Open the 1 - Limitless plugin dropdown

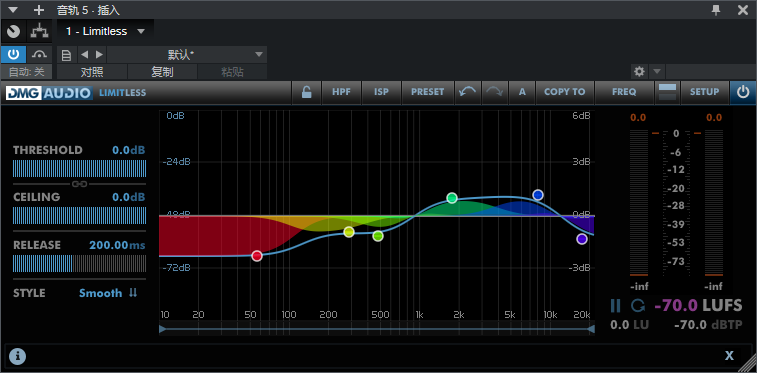tap(105, 31)
